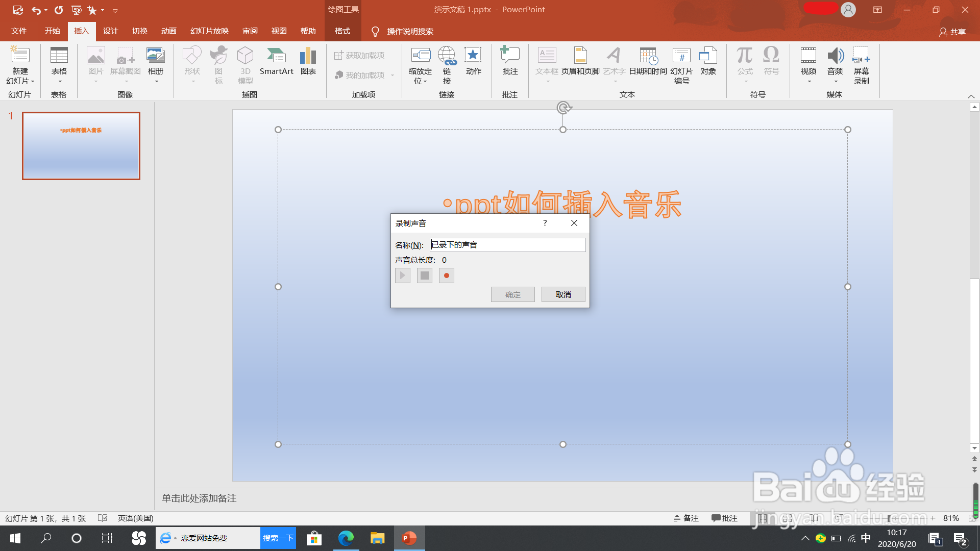Screen dimensions: 980x551
Task: Expand the Audio dropdown
Action: (836, 82)
